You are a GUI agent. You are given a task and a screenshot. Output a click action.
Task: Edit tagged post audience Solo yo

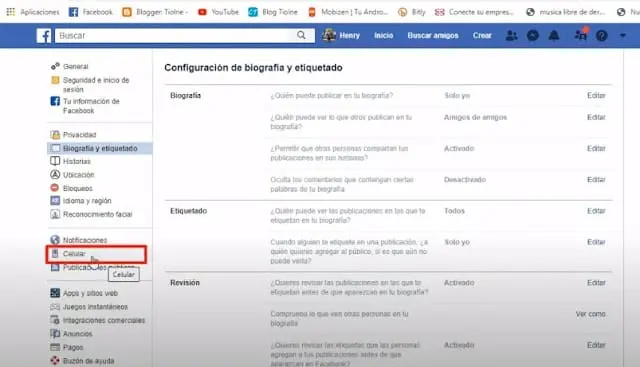click(x=596, y=242)
